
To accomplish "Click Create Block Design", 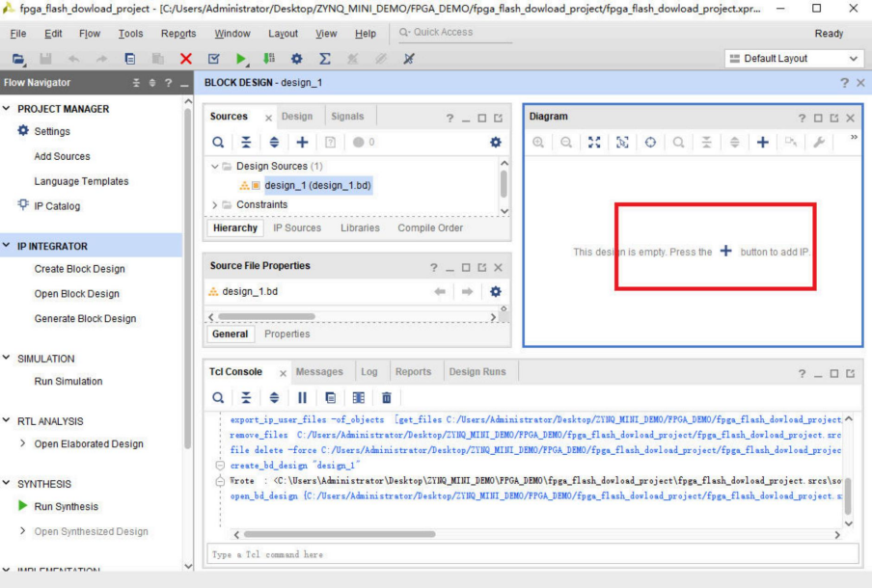I will point(79,269).
